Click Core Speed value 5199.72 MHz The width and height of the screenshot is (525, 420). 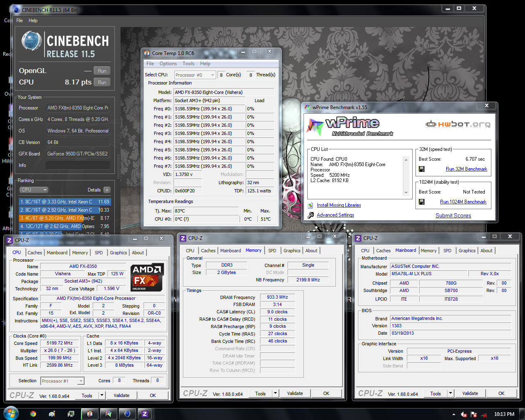click(x=60, y=343)
